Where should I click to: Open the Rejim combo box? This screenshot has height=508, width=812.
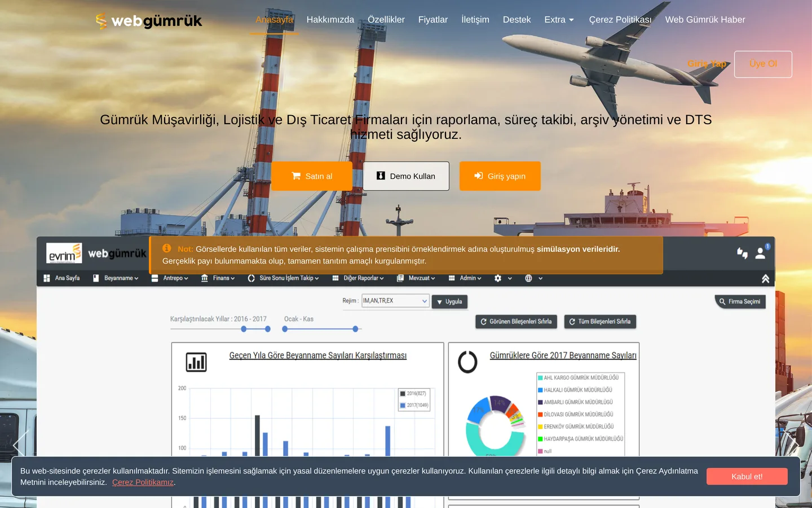coord(395,301)
